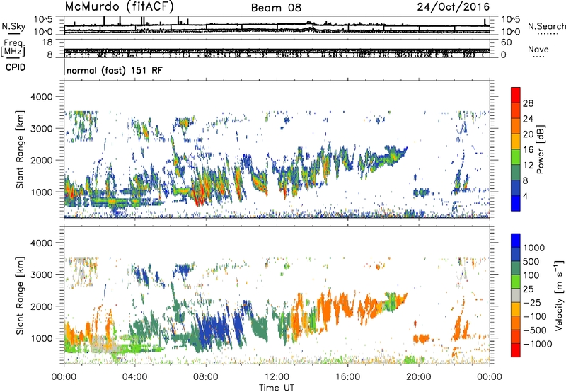Screen dimensions: 566x392
Task: Select the Power colorbar light green segment 12–16
Action: [x=516, y=157]
